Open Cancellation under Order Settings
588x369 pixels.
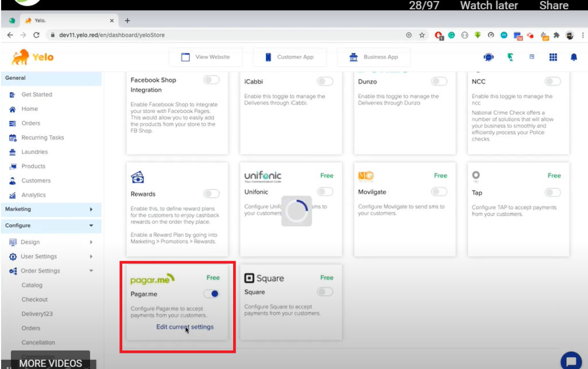(38, 343)
